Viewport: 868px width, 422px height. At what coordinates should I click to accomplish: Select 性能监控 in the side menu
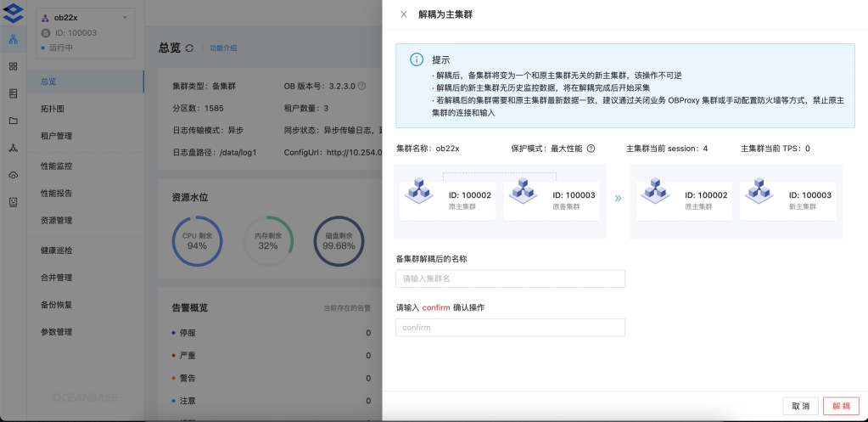tap(85, 166)
